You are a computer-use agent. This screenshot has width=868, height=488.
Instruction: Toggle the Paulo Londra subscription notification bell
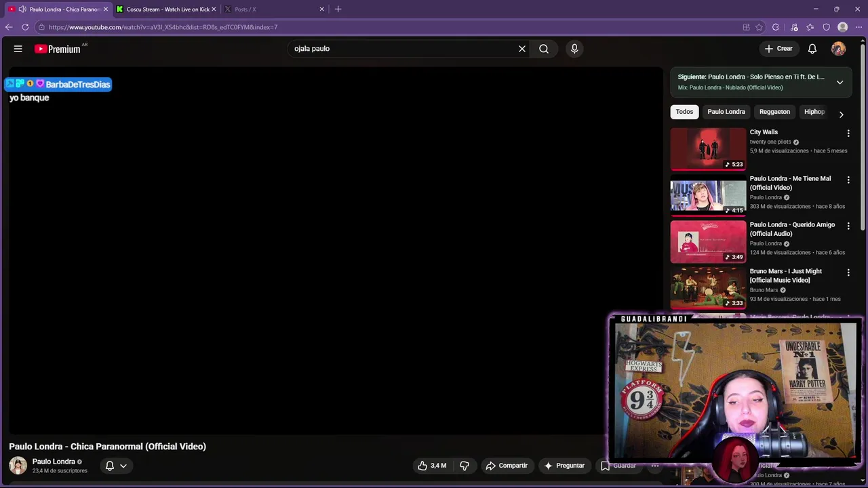tap(110, 466)
